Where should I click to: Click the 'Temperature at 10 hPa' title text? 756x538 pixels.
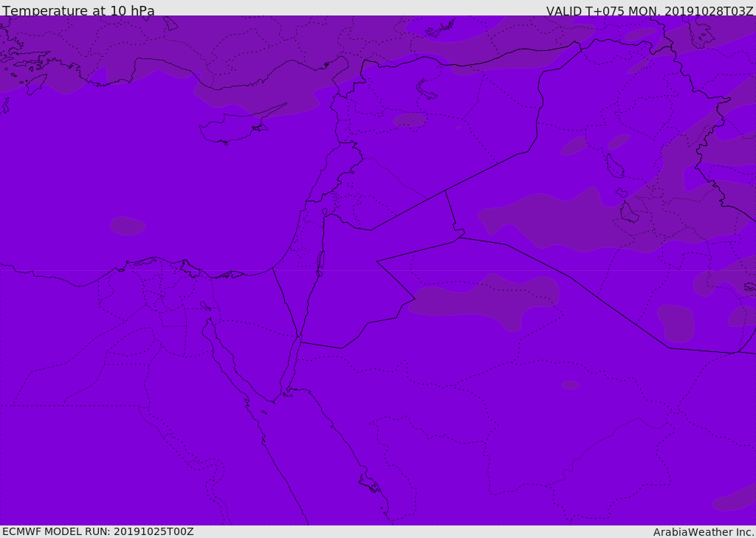point(78,10)
